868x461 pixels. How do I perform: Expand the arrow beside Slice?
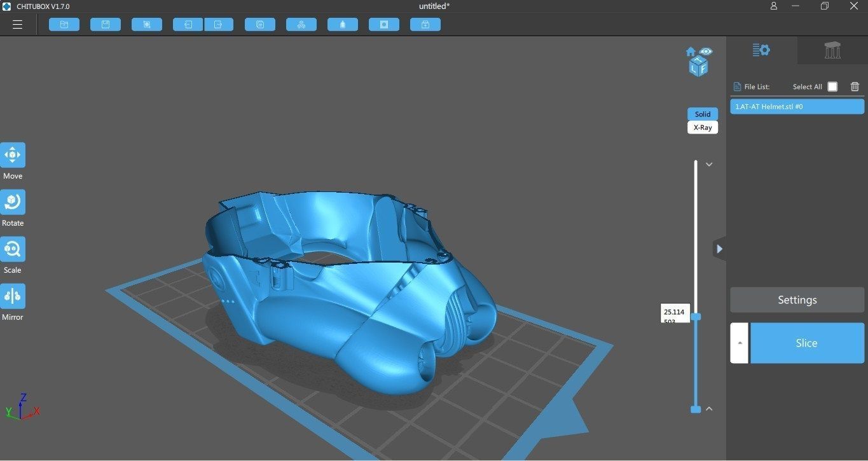click(x=739, y=343)
